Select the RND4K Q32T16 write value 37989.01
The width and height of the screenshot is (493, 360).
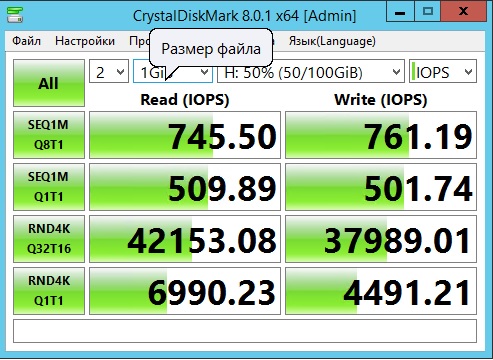pos(381,239)
